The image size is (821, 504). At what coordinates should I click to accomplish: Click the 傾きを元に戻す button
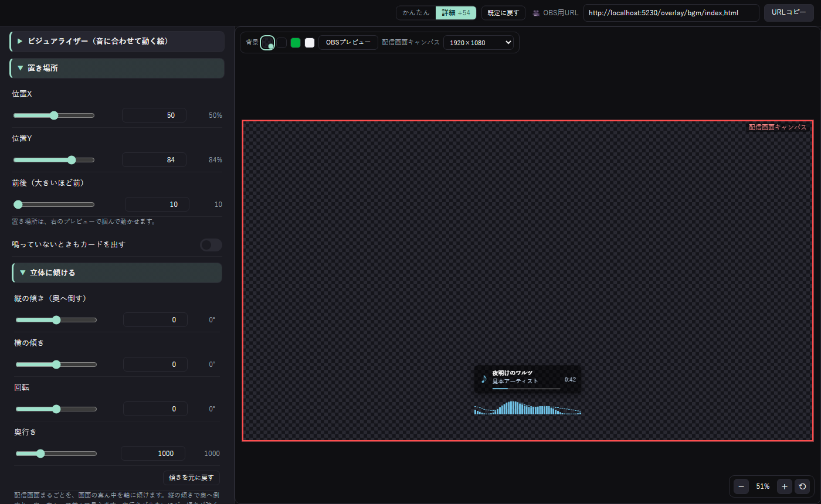[x=191, y=478]
